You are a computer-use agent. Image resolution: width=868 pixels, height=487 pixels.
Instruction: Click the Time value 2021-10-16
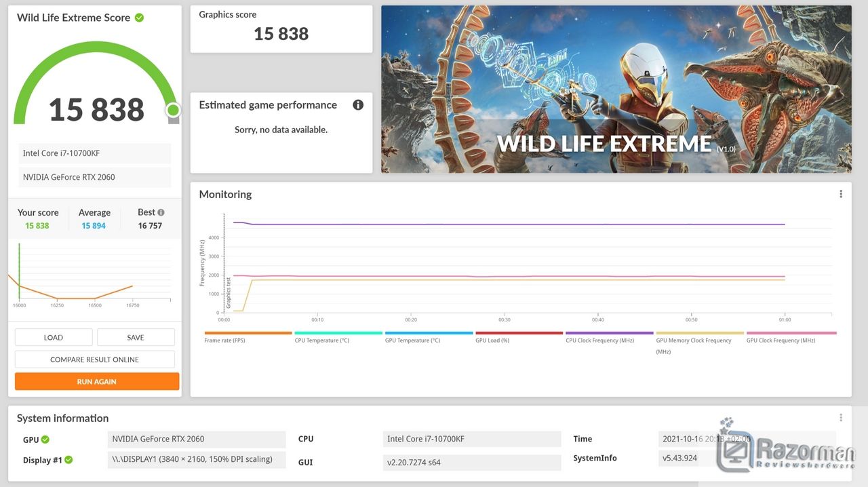(747, 439)
